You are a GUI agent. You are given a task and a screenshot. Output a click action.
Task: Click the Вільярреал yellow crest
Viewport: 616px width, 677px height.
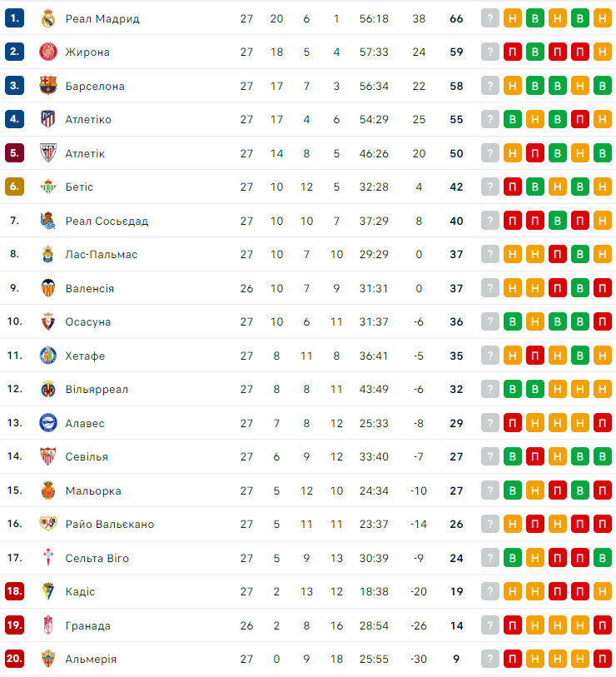47,389
